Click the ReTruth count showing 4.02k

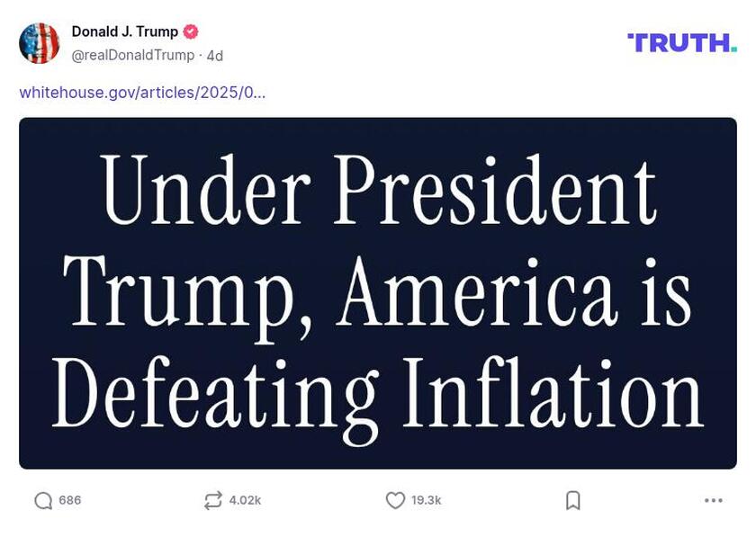click(244, 502)
